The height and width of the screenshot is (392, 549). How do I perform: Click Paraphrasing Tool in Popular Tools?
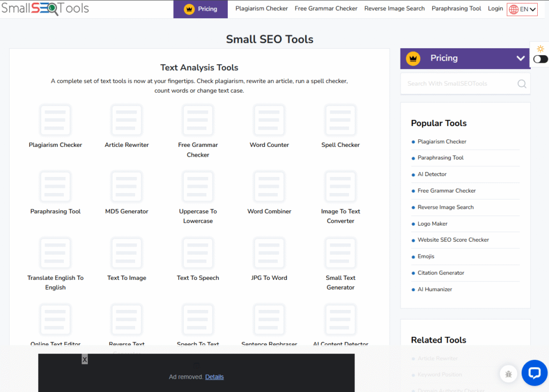441,158
